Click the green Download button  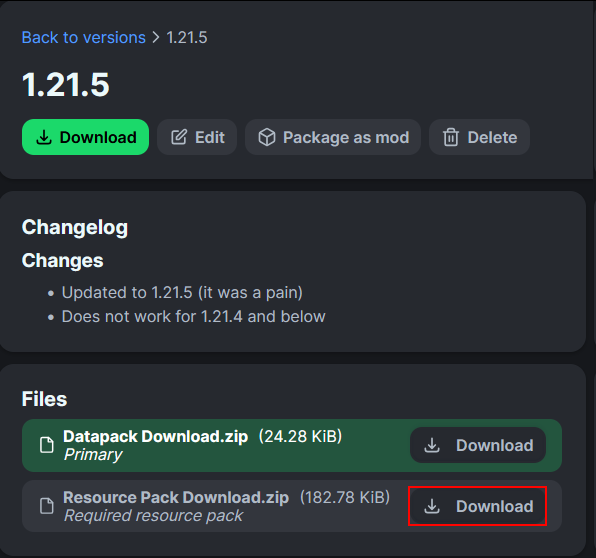click(x=86, y=137)
